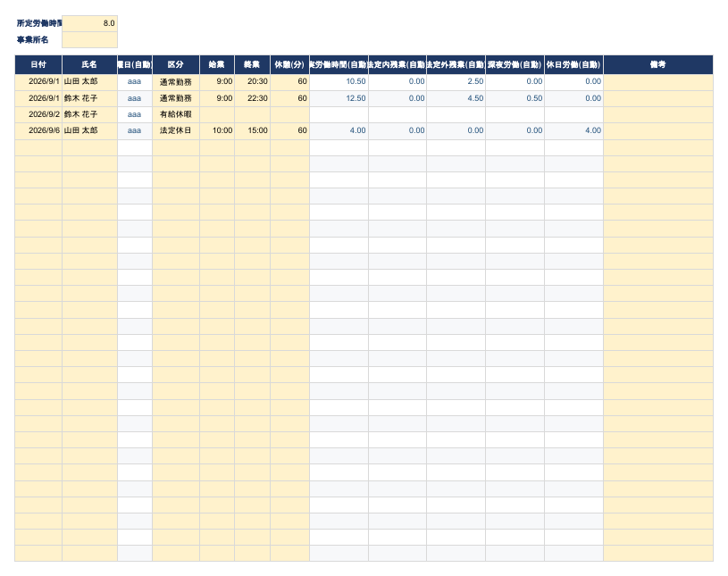The width and height of the screenshot is (728, 576).
Task: Select 山田 太郎 in the 2026/9/6 row
Action: (89, 131)
